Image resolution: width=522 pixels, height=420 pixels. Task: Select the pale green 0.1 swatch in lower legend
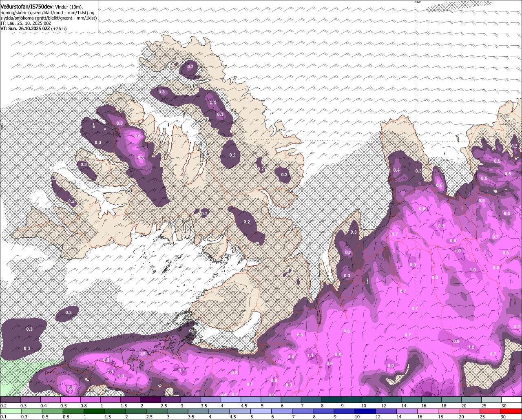(x=11, y=411)
